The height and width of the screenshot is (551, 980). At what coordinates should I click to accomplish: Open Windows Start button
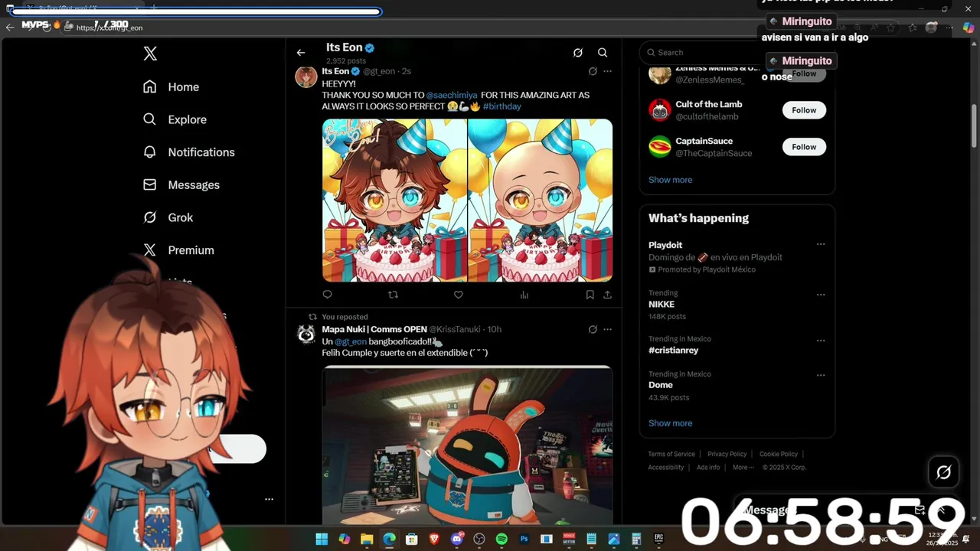[x=322, y=540]
